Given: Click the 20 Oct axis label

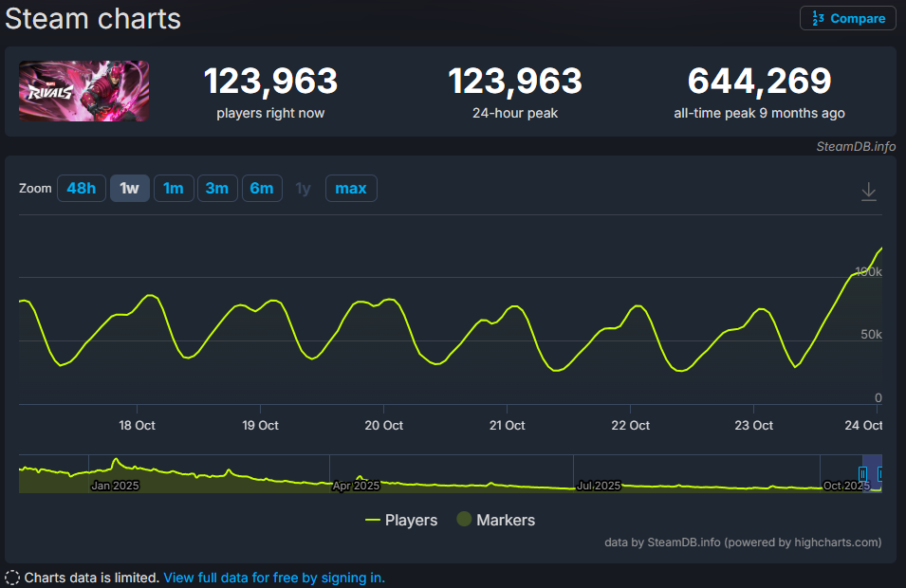Looking at the screenshot, I should [x=383, y=426].
